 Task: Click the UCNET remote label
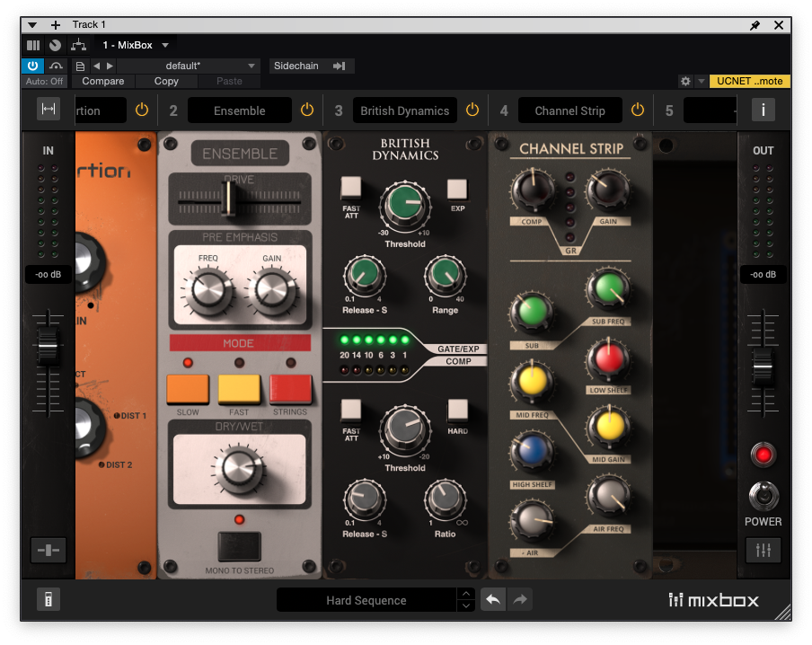point(749,82)
